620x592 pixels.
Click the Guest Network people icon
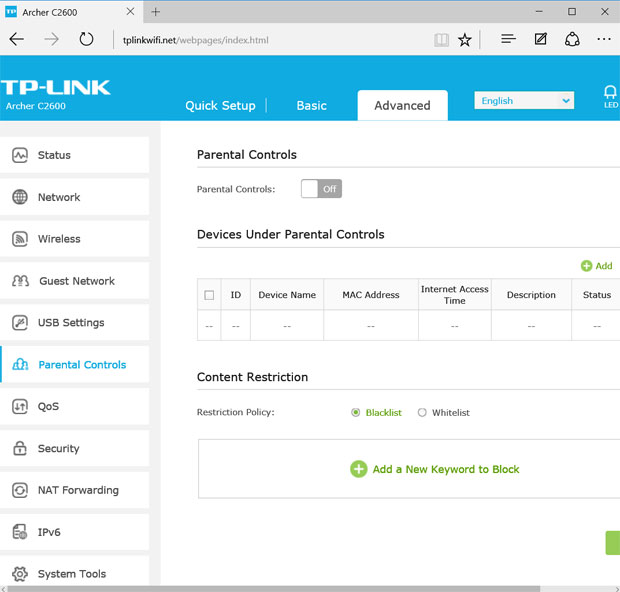tap(20, 281)
